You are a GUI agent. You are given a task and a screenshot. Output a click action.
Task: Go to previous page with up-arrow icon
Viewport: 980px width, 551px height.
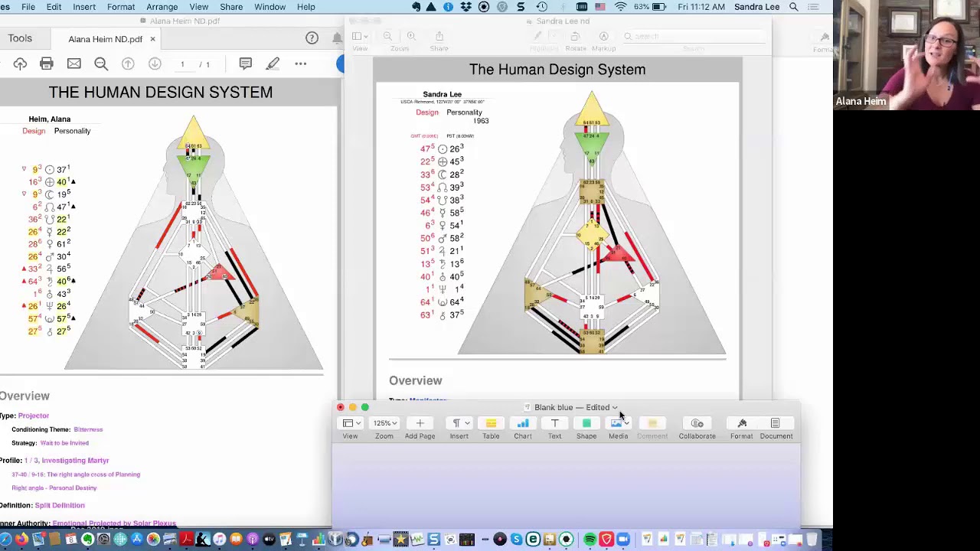click(x=128, y=64)
